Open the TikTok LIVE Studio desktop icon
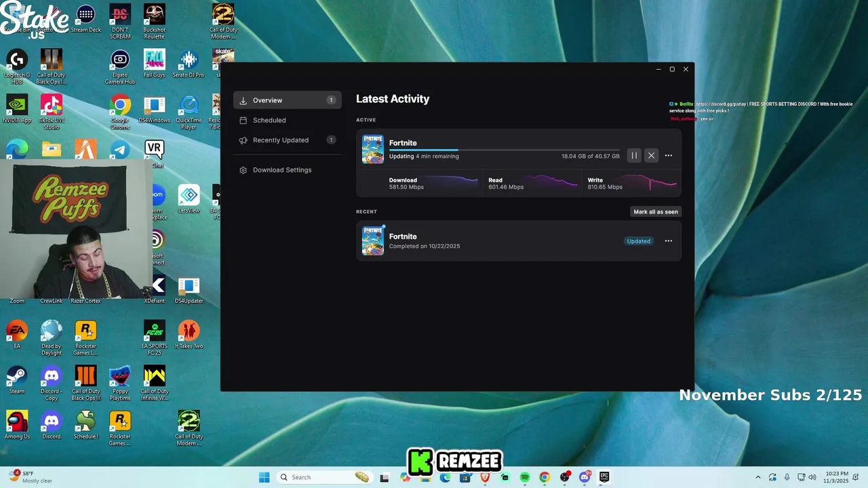 tap(52, 113)
